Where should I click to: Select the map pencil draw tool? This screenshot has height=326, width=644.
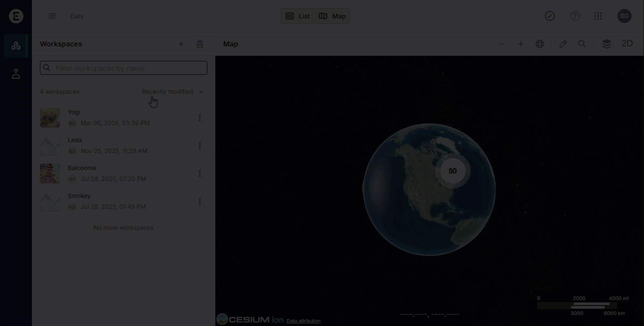[x=563, y=44]
